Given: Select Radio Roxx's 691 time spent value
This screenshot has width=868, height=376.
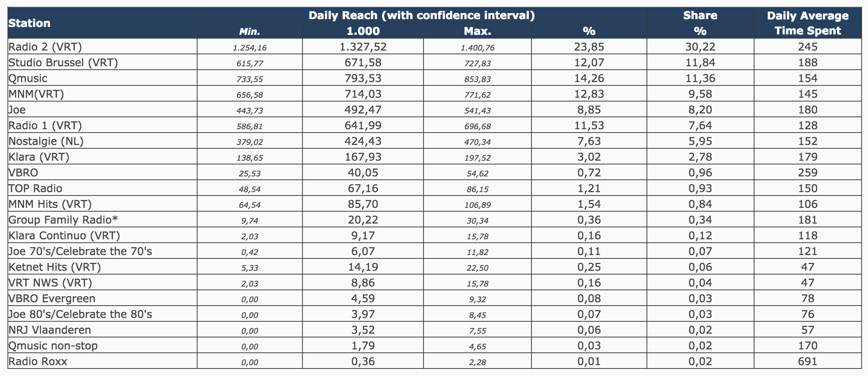Looking at the screenshot, I should (807, 361).
